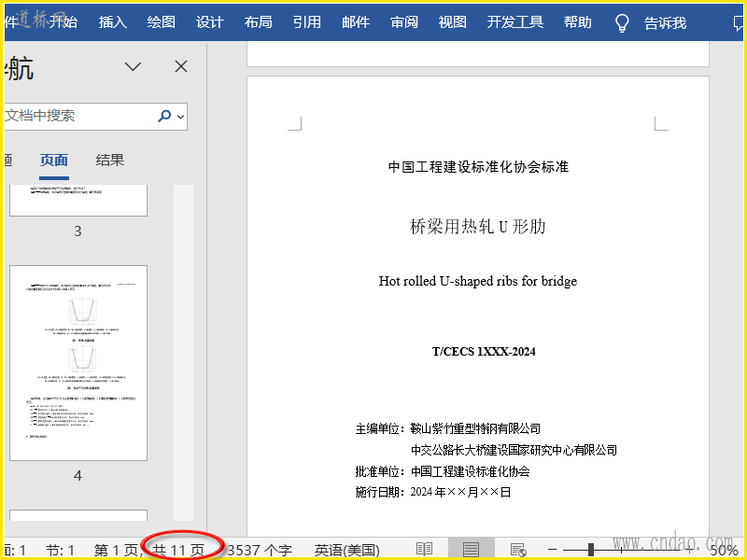The height and width of the screenshot is (560, 747).
Task: Click the magnifier search icon
Action: pyautogui.click(x=164, y=116)
